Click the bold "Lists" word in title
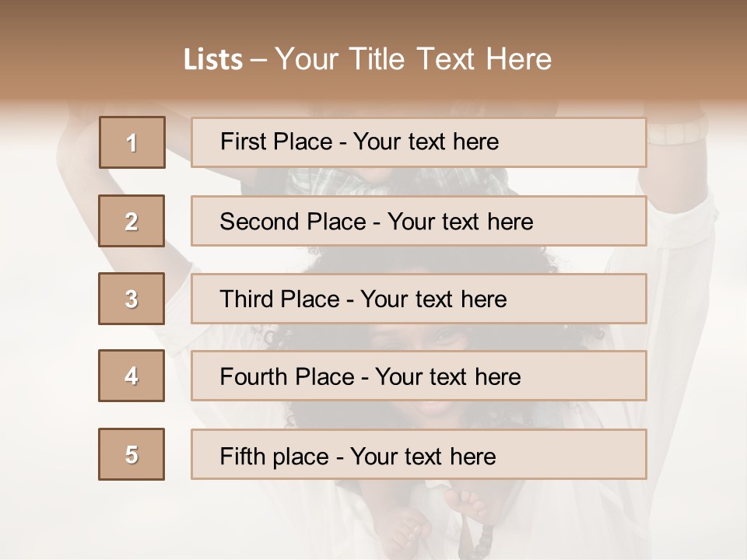Screen dimensions: 747x560 click(x=212, y=60)
